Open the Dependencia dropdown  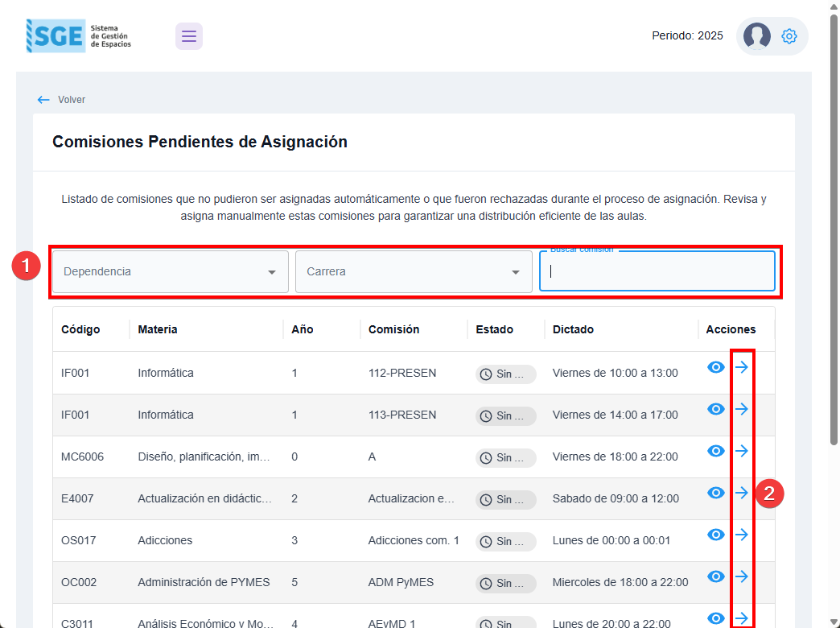pyautogui.click(x=171, y=271)
